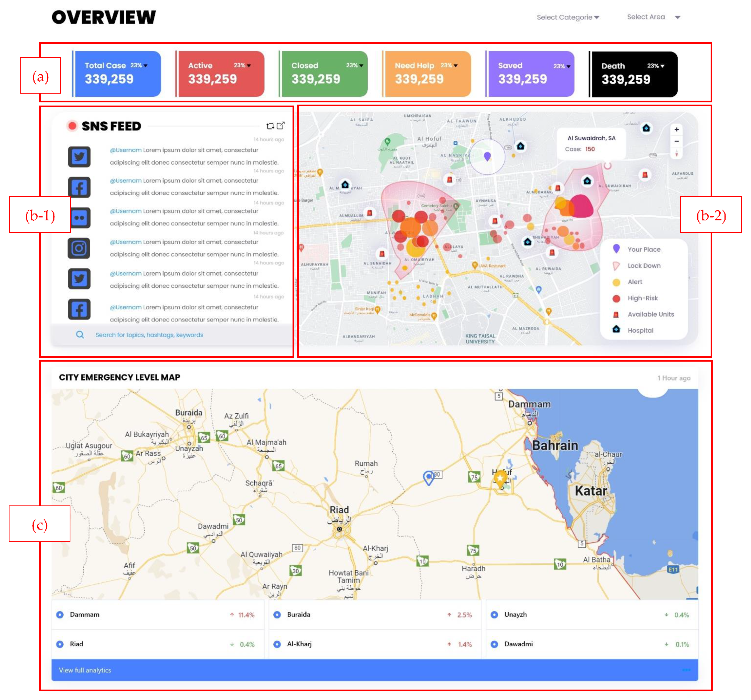
Task: Select the Need Help cases card
Action: [x=428, y=74]
